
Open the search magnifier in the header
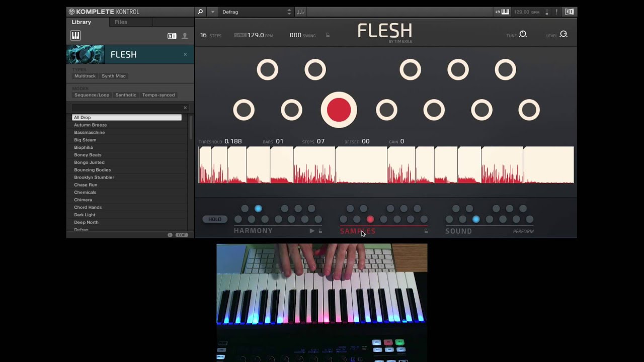[x=200, y=12]
